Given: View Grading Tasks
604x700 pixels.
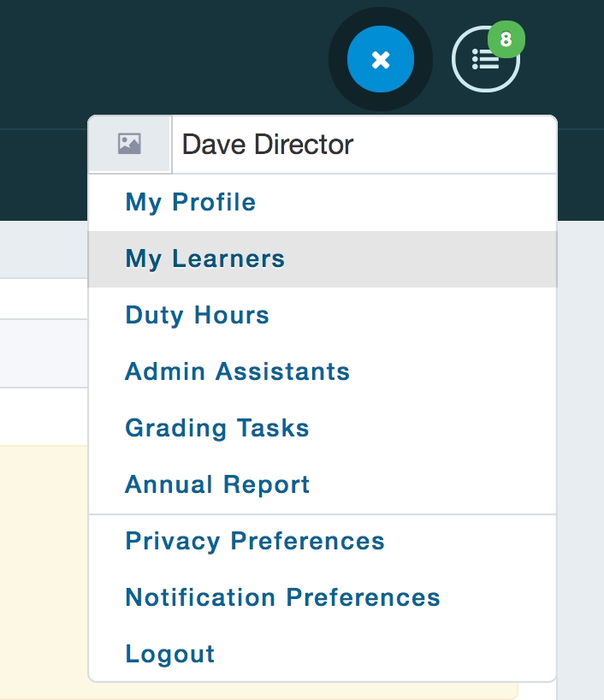Looking at the screenshot, I should pos(217,429).
